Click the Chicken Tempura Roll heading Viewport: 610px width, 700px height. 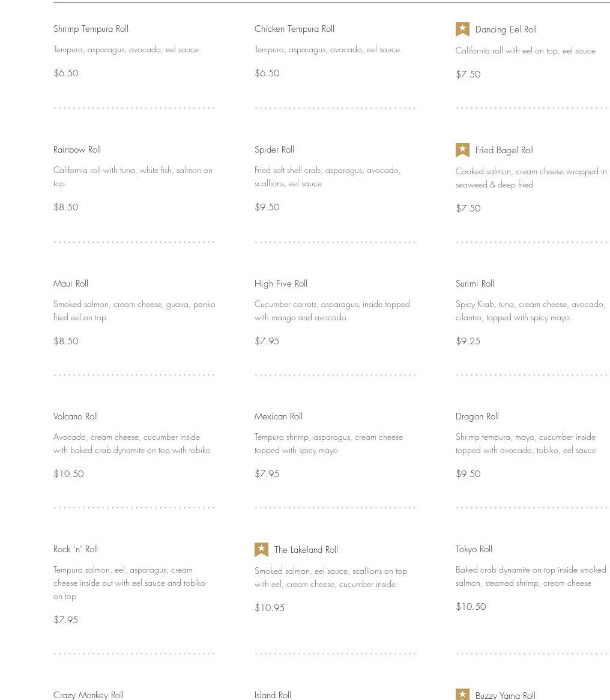[294, 29]
